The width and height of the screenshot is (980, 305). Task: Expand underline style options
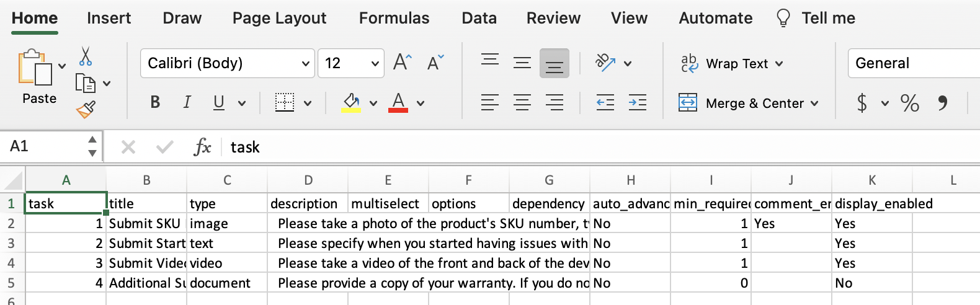point(242,103)
